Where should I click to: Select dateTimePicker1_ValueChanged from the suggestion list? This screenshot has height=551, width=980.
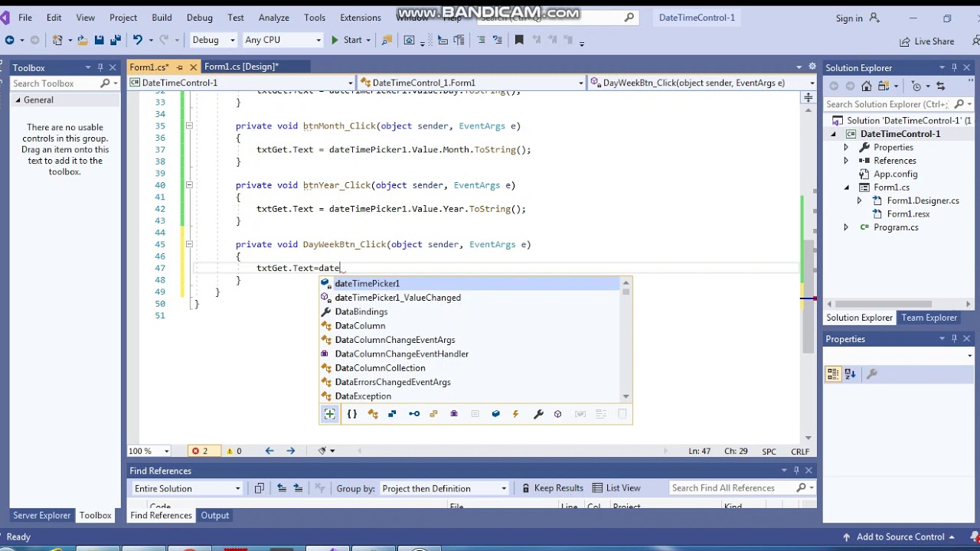tap(397, 298)
